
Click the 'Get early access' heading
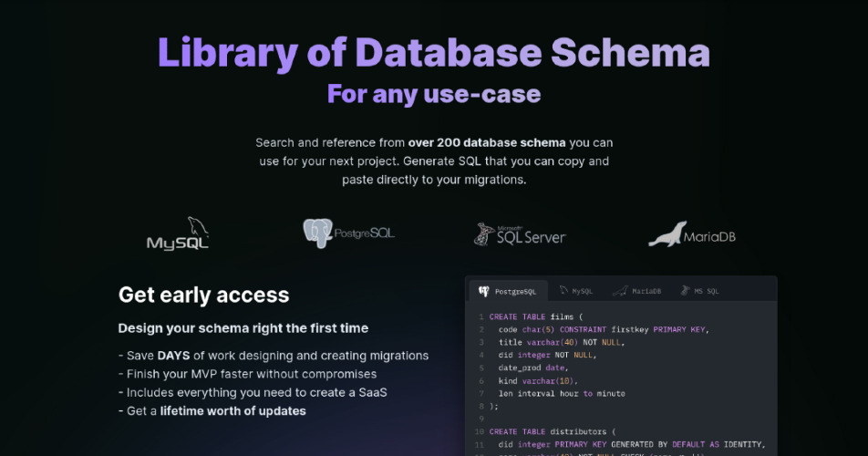point(203,295)
